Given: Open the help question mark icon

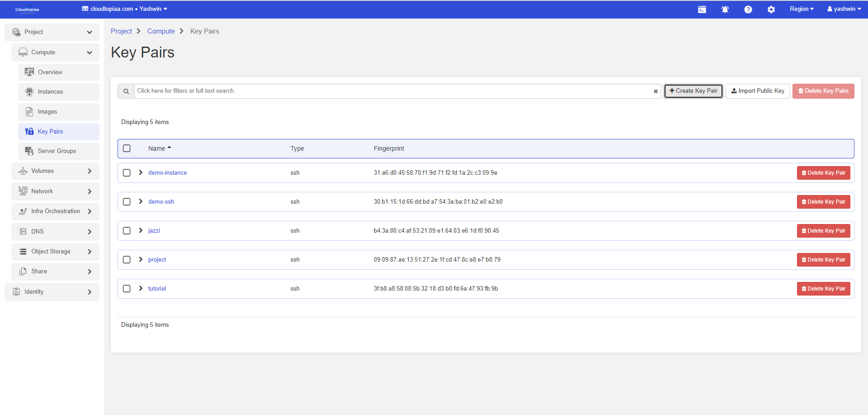Looking at the screenshot, I should [748, 10].
